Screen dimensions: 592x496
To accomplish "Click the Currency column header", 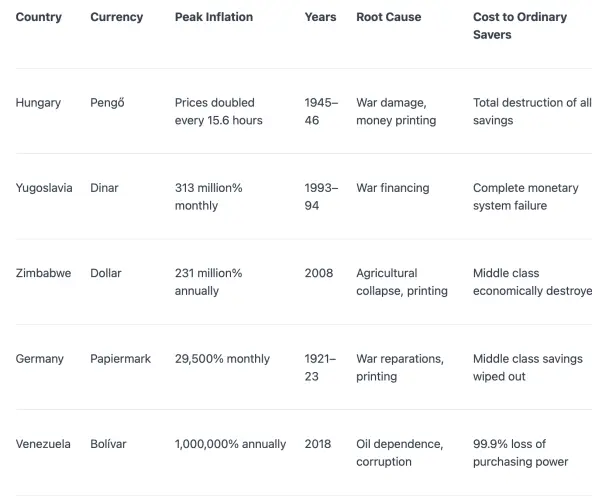I will click(x=117, y=17).
